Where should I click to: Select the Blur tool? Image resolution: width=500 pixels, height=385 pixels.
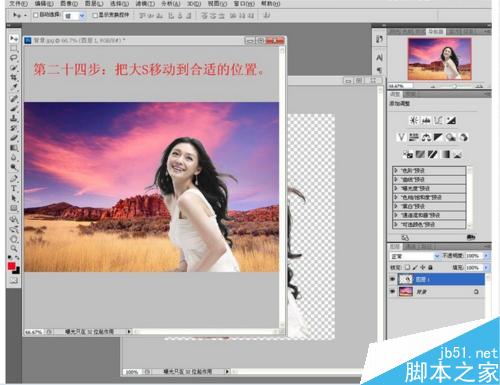click(13, 157)
